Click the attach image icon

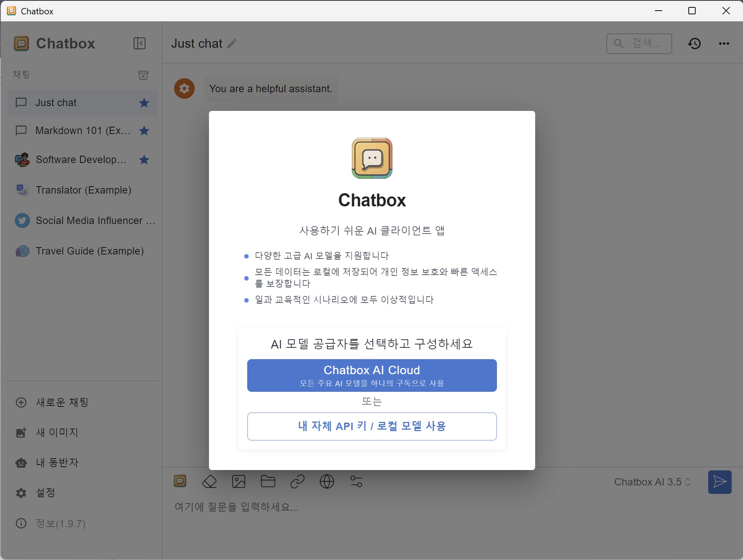click(239, 481)
